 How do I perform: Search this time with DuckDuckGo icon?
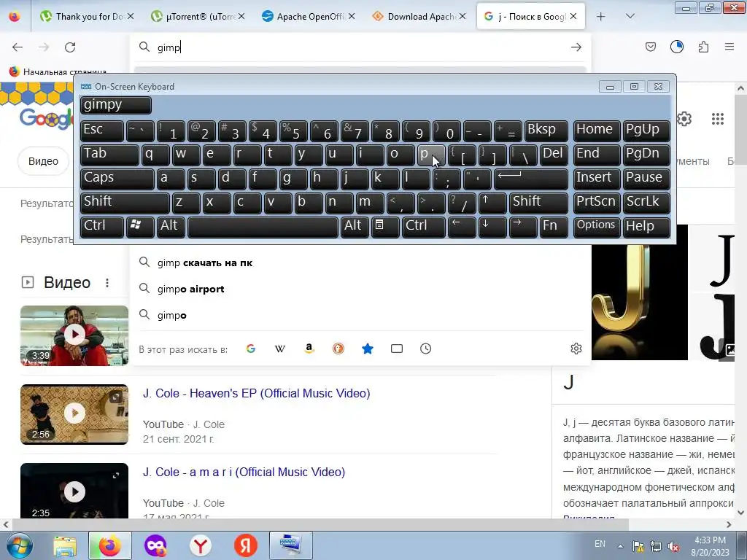coord(338,349)
